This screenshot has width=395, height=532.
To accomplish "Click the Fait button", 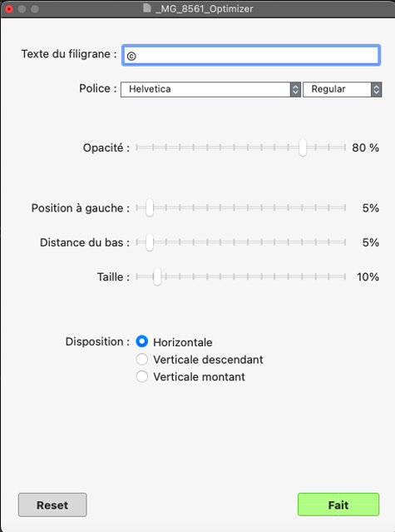I will [x=338, y=505].
